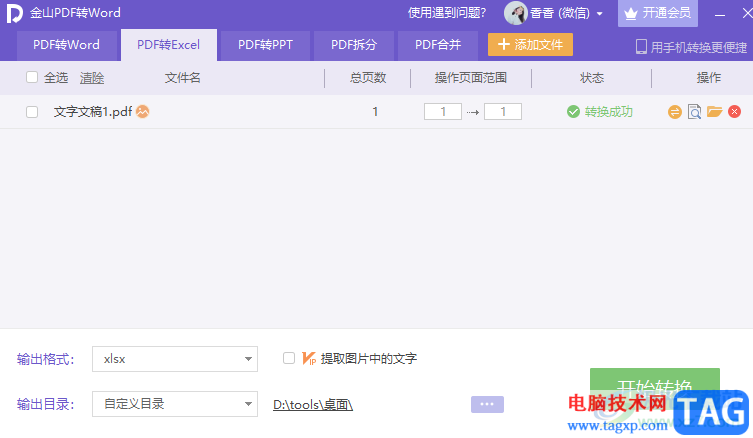The height and width of the screenshot is (438, 753).
Task: Click the 文字文稿1.pdf file name
Action: 93,112
